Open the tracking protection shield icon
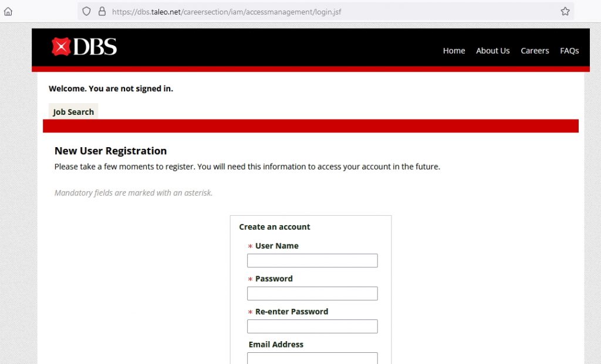Screen dimensions: 601x364 click(86, 11)
